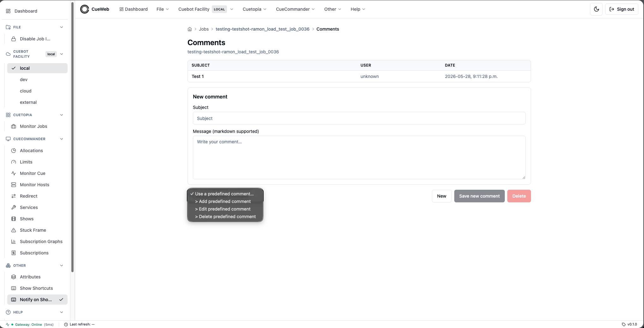Choose Add predefined comment option
Screen dimensions: 644x328
coord(225,201)
